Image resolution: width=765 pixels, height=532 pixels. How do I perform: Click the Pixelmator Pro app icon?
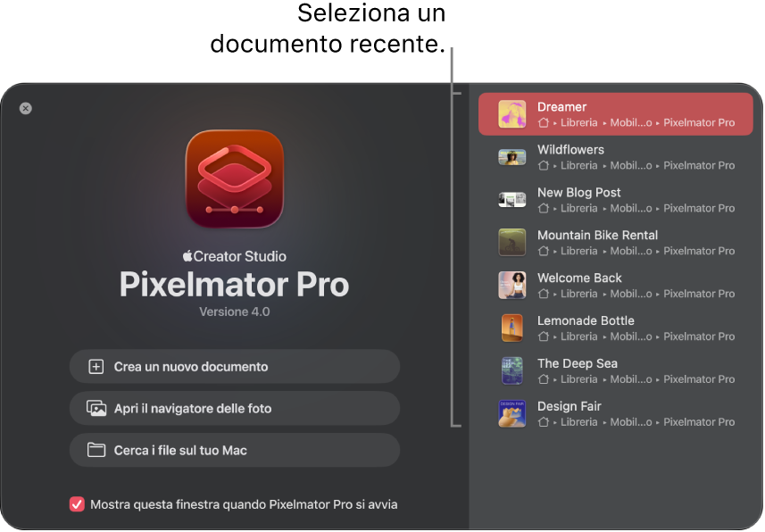(235, 179)
